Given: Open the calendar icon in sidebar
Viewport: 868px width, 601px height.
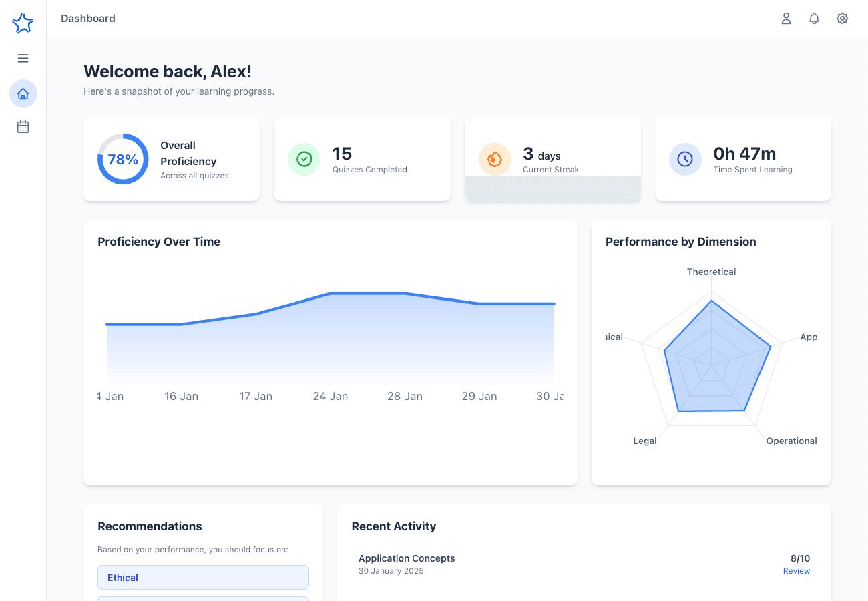Looking at the screenshot, I should tap(23, 127).
